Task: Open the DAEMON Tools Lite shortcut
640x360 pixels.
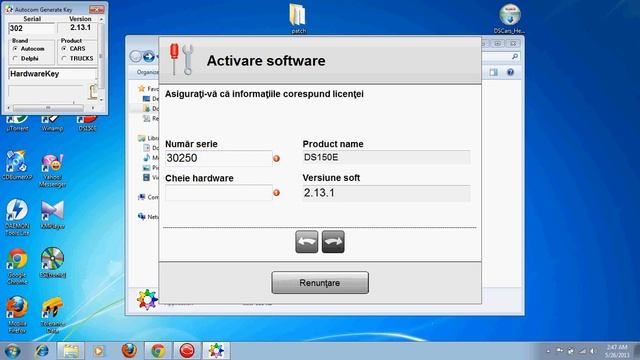Action: click(x=17, y=217)
